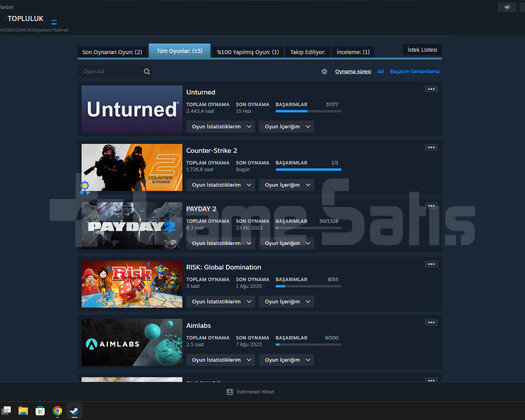525x420 pixels.
Task: Open RISK: Global Domination three-dot menu
Action: click(x=431, y=264)
